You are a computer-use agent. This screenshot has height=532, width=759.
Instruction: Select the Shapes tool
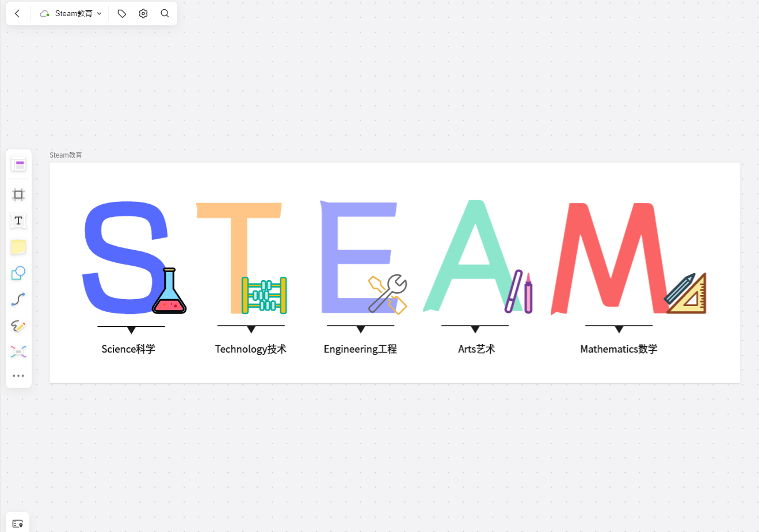click(18, 273)
